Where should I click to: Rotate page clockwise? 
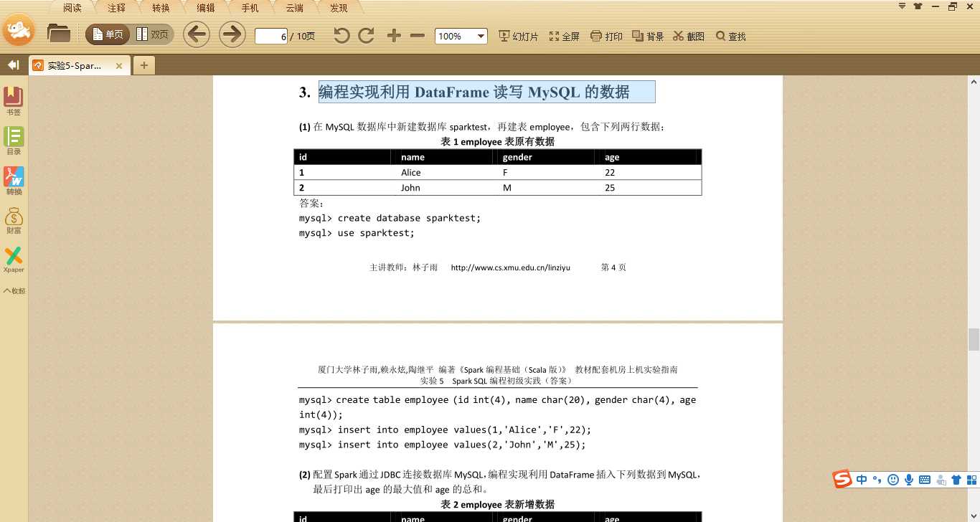[367, 35]
